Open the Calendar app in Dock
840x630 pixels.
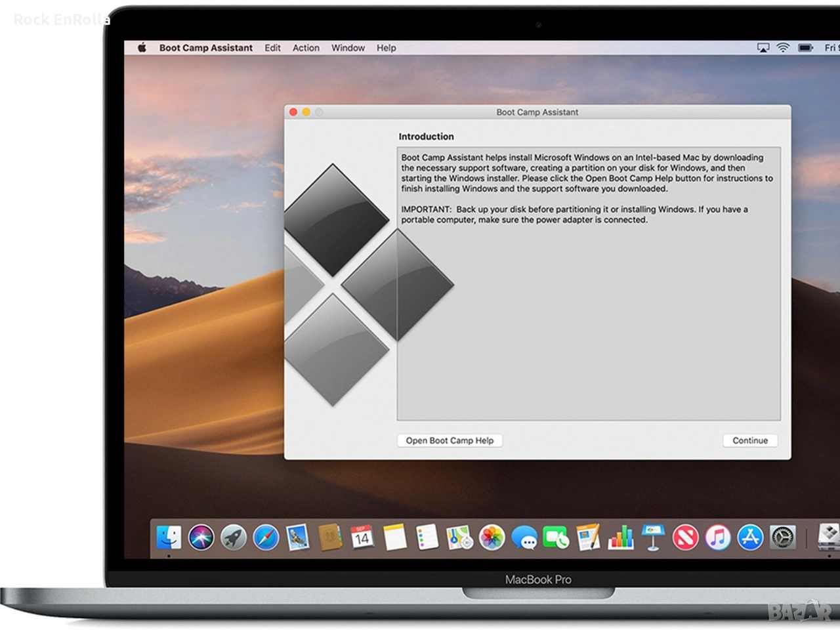tap(362, 537)
